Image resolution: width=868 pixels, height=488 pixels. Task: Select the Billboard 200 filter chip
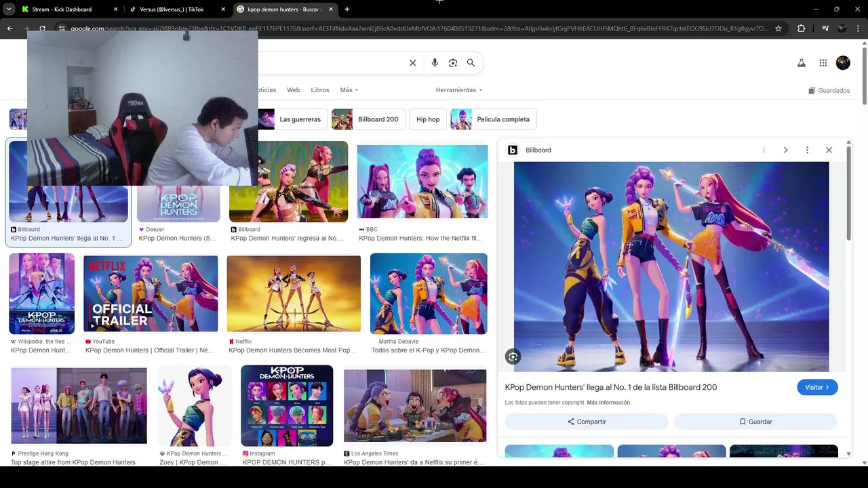pos(368,119)
